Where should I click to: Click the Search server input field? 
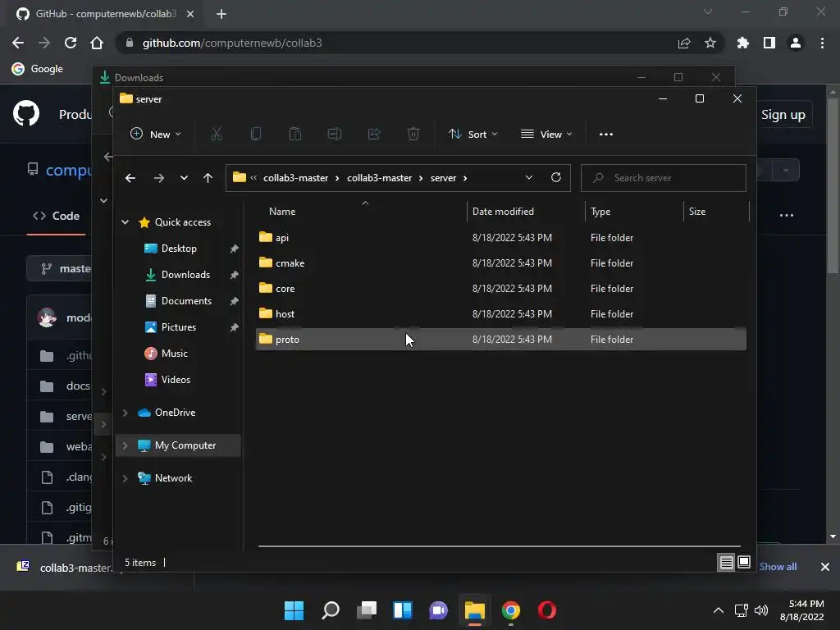point(663,178)
